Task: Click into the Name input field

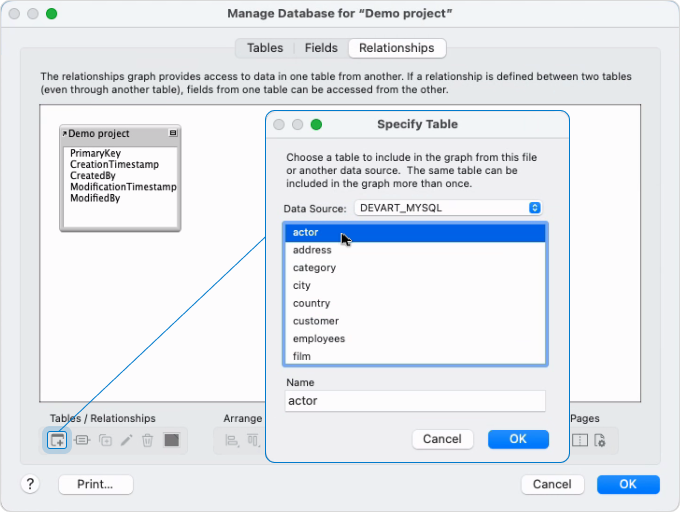Action: 415,401
